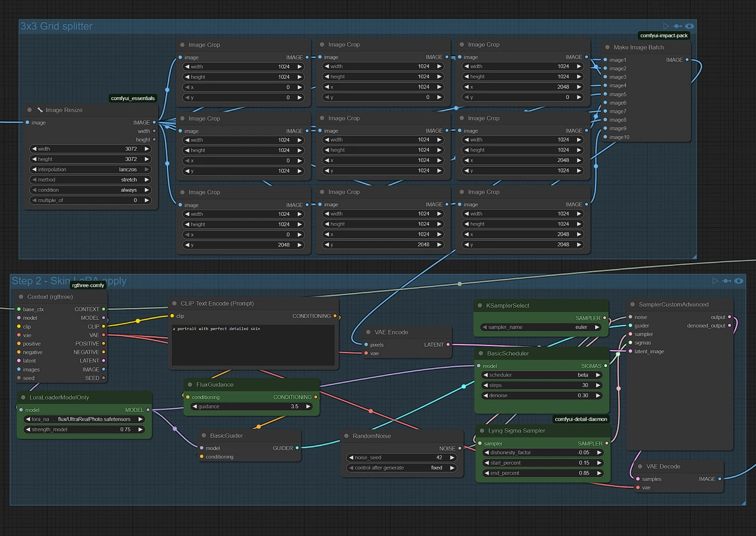Collapse the Context (rgthree) node via its dot
Screen dimensions: 756x536
[x=21, y=297]
